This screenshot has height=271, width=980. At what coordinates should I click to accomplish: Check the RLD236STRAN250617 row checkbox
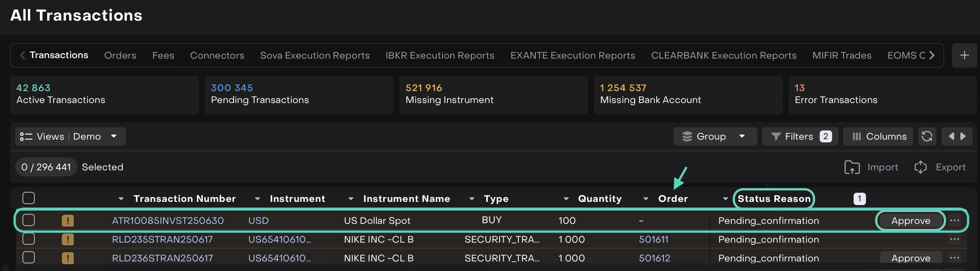pyautogui.click(x=29, y=258)
